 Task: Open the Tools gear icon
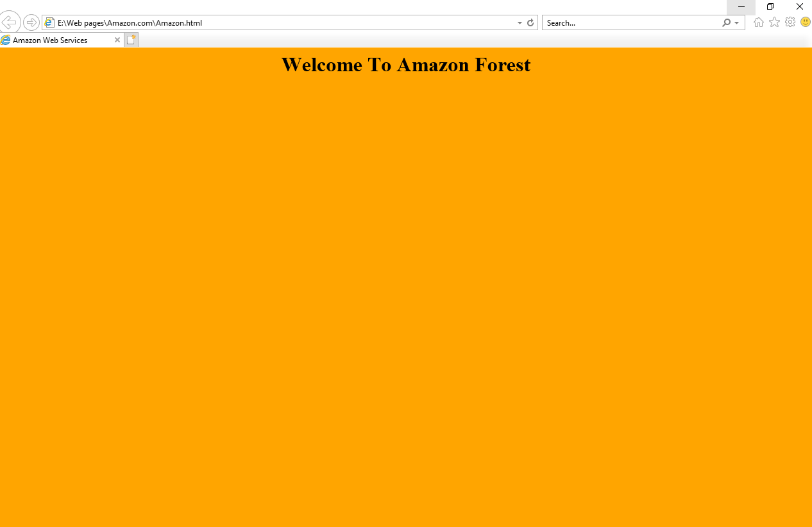(790, 22)
